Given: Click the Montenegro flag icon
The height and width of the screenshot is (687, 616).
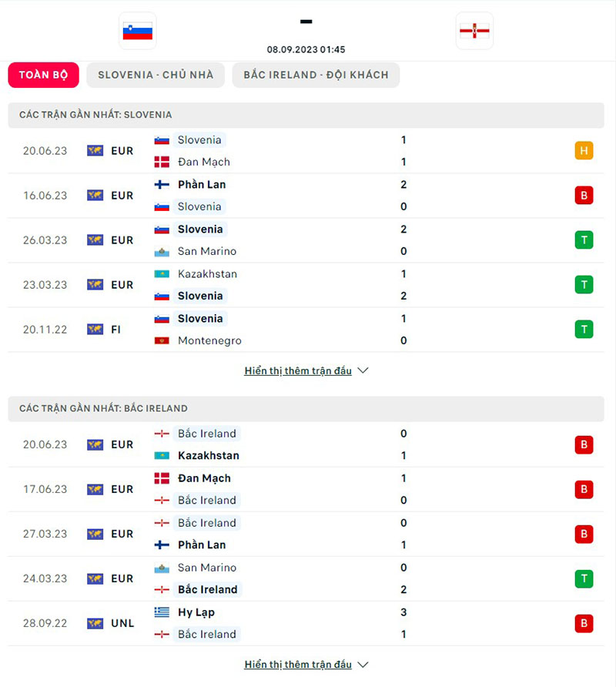Looking at the screenshot, I should pos(164,340).
